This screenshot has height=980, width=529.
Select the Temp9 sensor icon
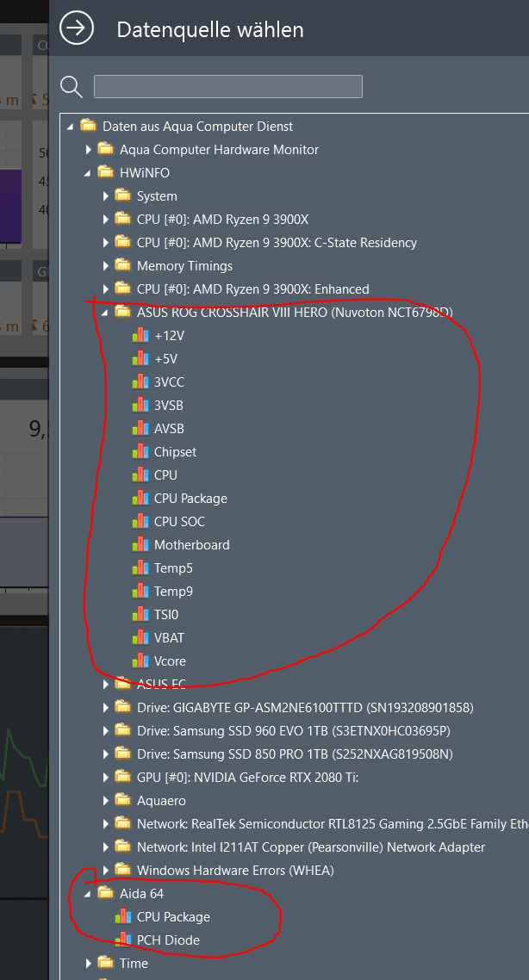(x=140, y=592)
